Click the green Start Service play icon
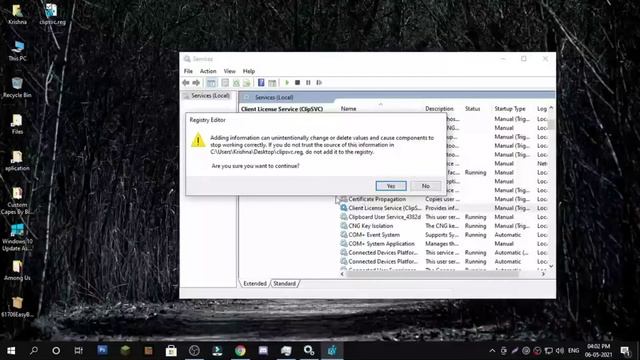640x360 pixels. point(287,82)
